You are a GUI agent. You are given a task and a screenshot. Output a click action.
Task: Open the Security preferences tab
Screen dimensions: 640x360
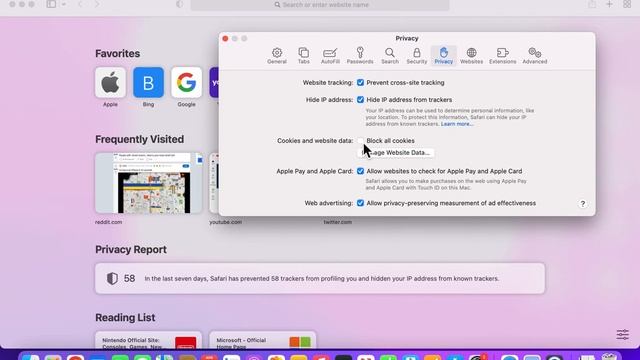pos(416,56)
